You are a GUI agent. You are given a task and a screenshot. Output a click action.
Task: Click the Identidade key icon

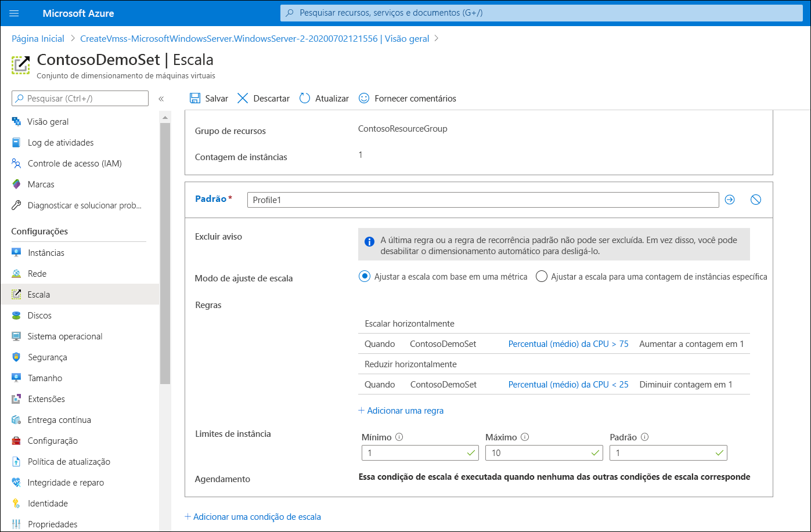click(x=16, y=504)
